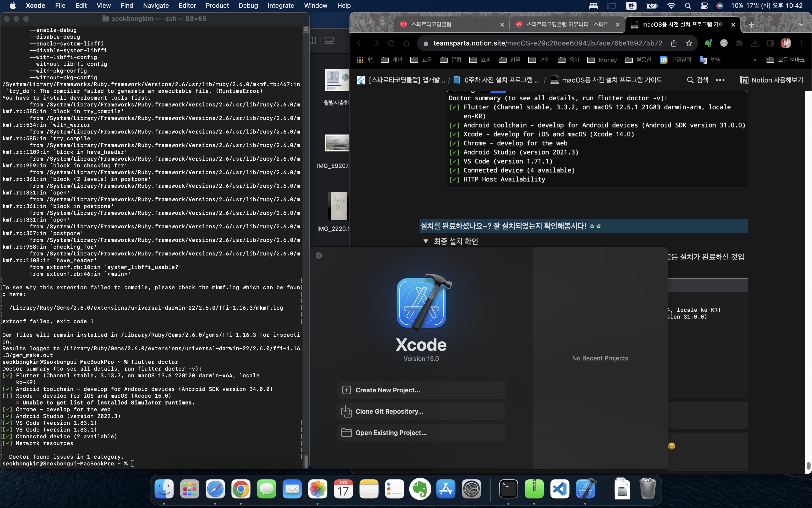
Task: Show hidden bookmarks with the » chevron
Action: [x=755, y=60]
